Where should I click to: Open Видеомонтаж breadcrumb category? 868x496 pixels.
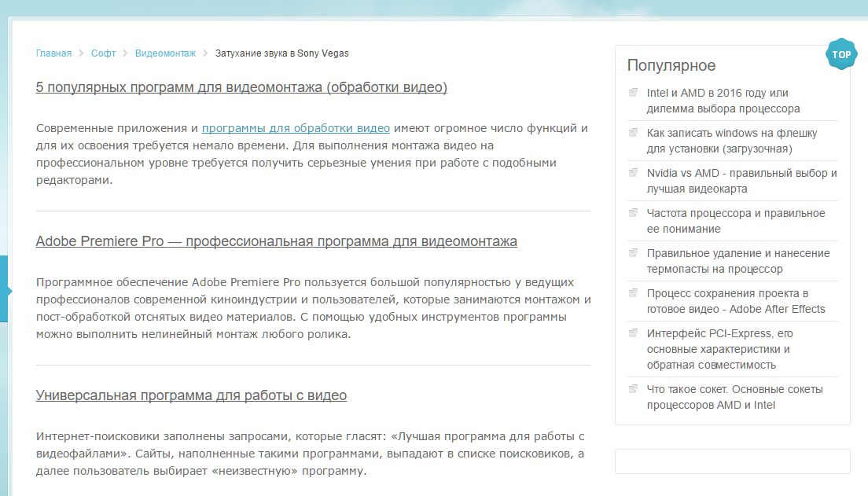pos(166,53)
